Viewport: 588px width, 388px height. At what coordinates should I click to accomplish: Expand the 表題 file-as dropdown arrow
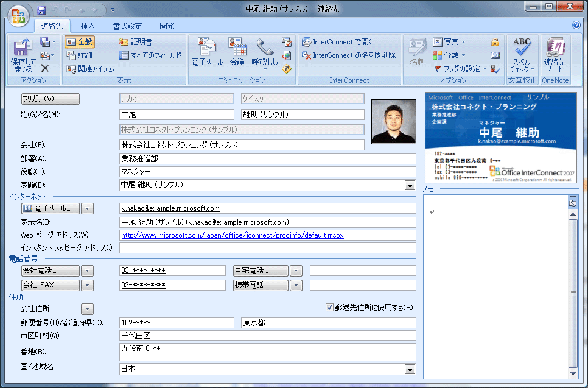pos(410,185)
